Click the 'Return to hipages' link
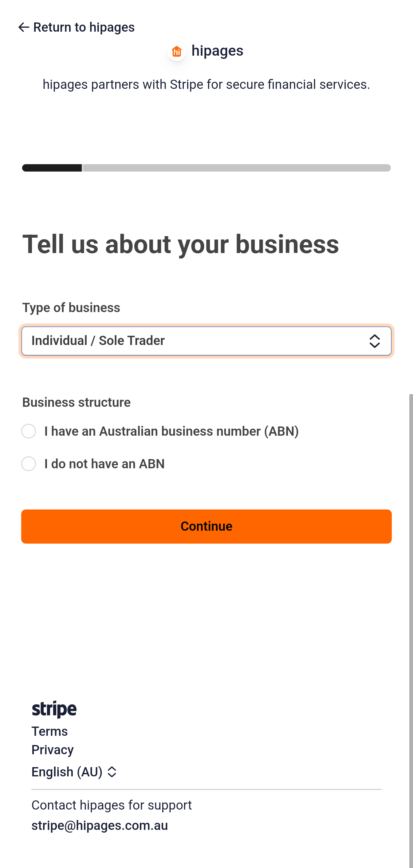 tap(84, 27)
